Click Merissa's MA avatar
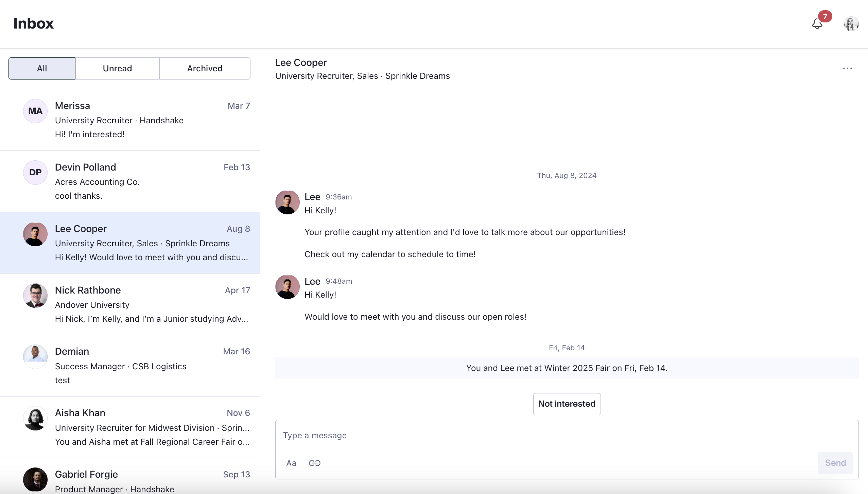This screenshot has width=868, height=494. (x=35, y=111)
